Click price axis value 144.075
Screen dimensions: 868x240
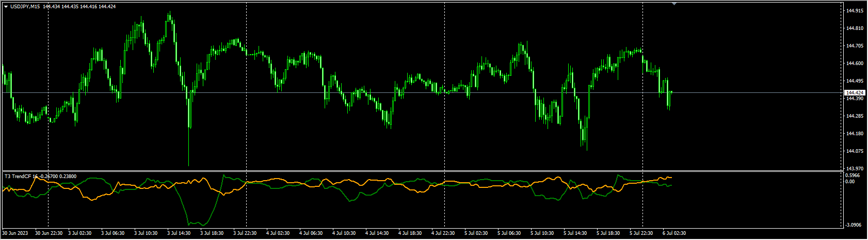point(855,151)
